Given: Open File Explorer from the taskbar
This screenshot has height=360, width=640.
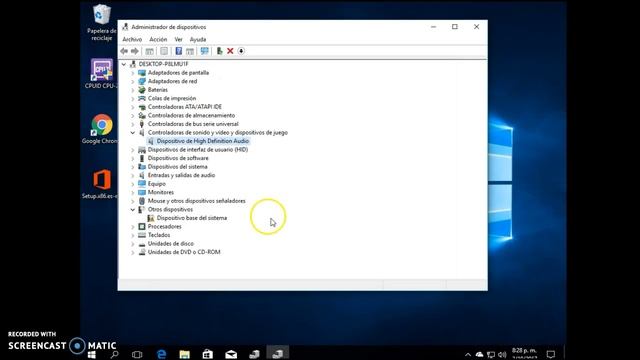Looking at the screenshot, I should [184, 354].
